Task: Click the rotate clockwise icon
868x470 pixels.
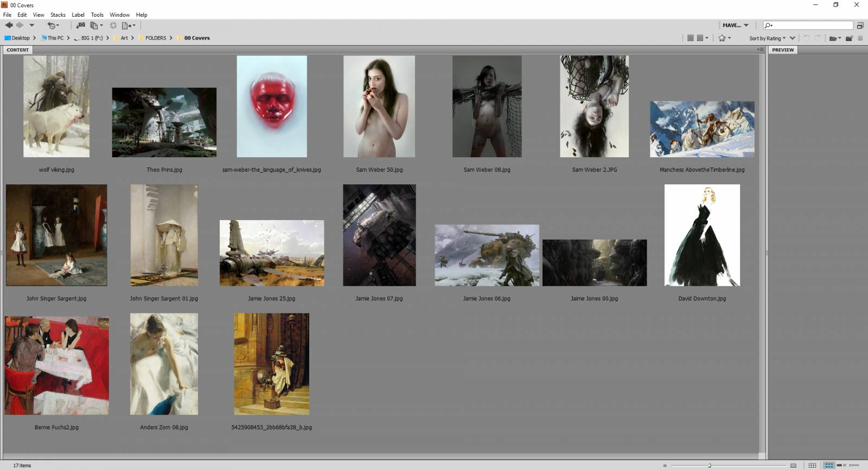Action: point(818,38)
